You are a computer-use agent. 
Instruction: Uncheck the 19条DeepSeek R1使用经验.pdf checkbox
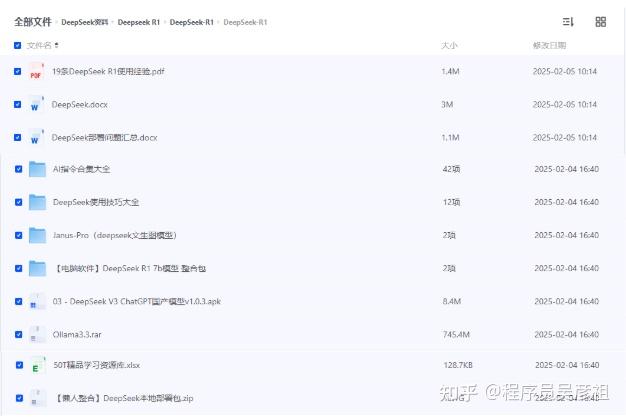point(17,71)
